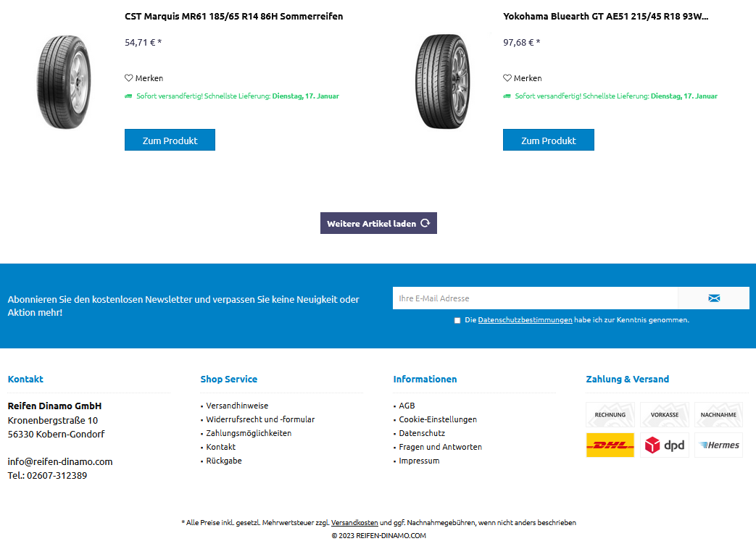Open Widerrufsrecht und -formular link
Screen dimensions: 756x549
click(x=260, y=419)
